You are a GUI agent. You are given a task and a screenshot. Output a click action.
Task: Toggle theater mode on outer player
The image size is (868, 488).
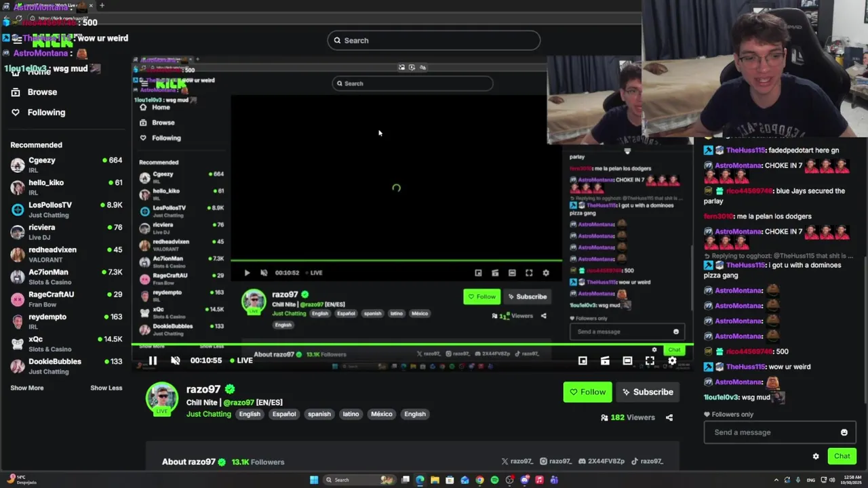627,361
